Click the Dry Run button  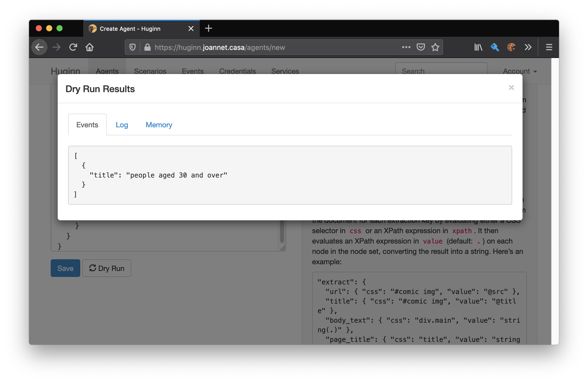coord(107,268)
